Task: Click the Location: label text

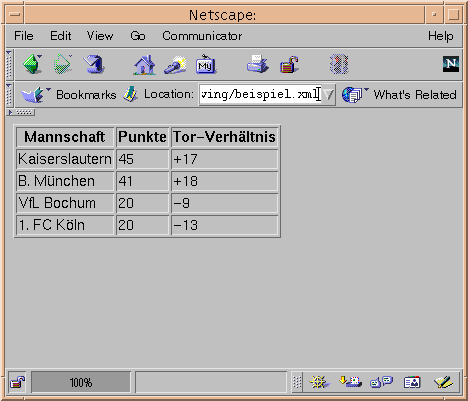Action: coord(168,94)
